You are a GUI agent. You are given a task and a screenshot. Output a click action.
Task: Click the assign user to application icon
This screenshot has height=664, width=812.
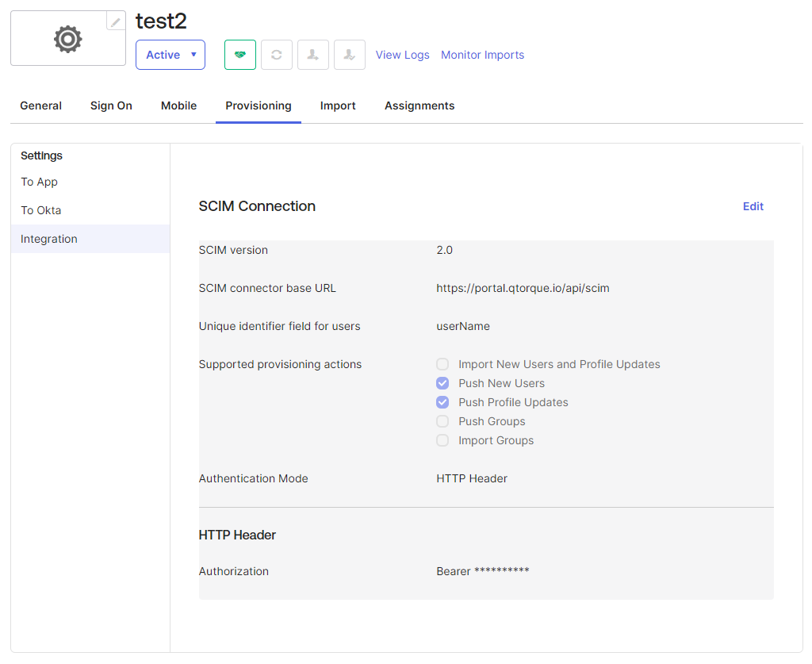pyautogui.click(x=312, y=54)
